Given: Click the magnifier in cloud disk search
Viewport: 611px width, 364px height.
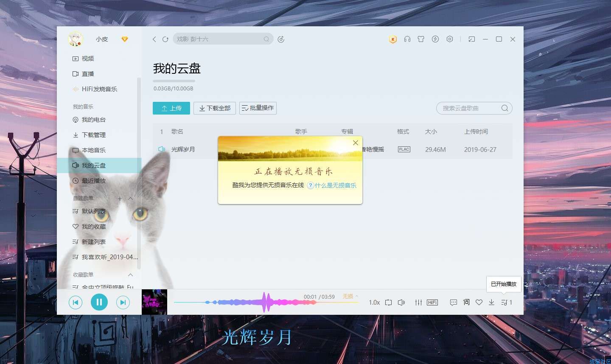Looking at the screenshot, I should [504, 108].
